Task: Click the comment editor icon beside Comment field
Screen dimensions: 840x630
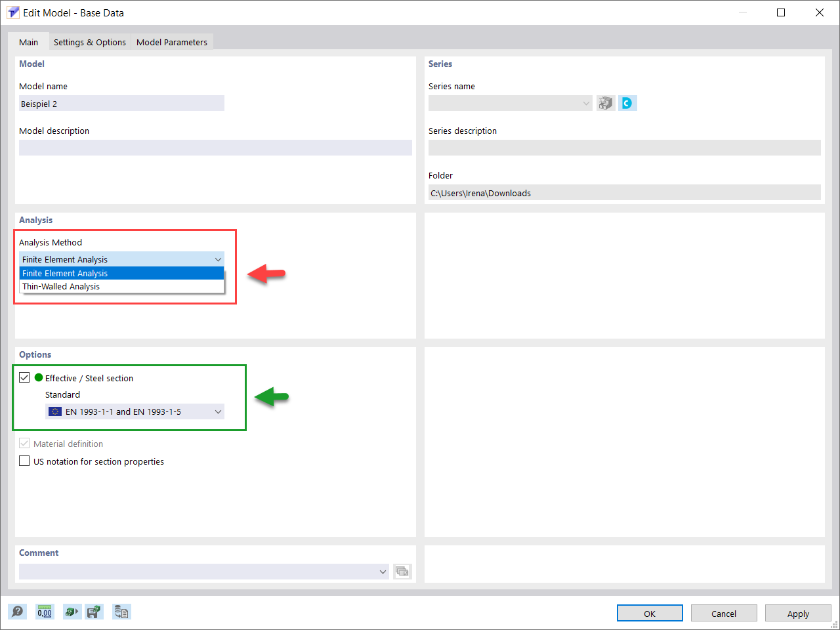Action: (402, 571)
